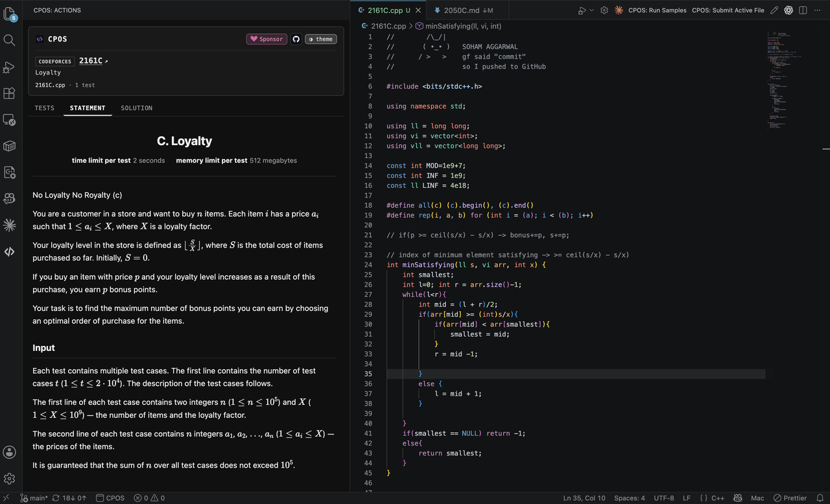Screen dimensions: 830x504
Task: Click Ln 35, Col 10 in status bar
Action: (584, 498)
